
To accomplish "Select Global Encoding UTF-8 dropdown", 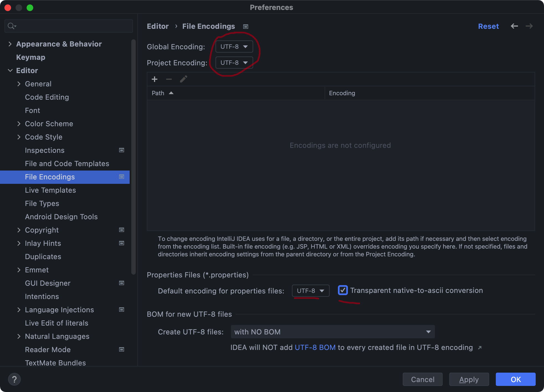I will [x=233, y=47].
